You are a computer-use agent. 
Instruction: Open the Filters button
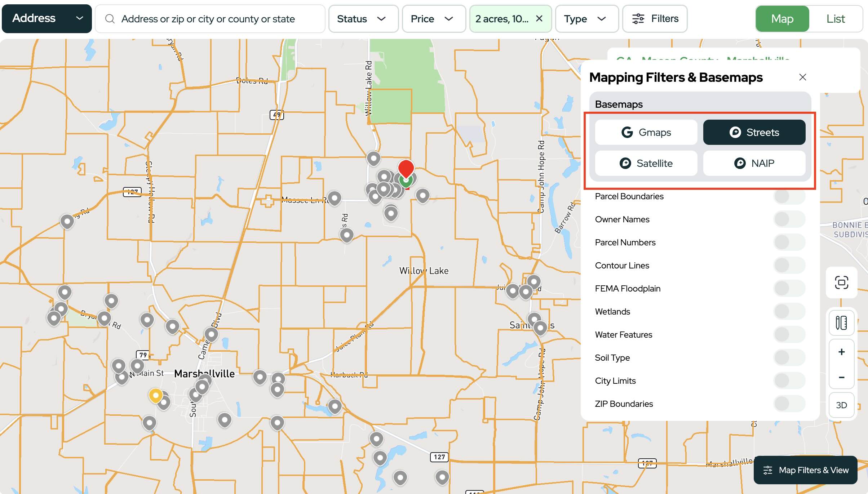(655, 19)
